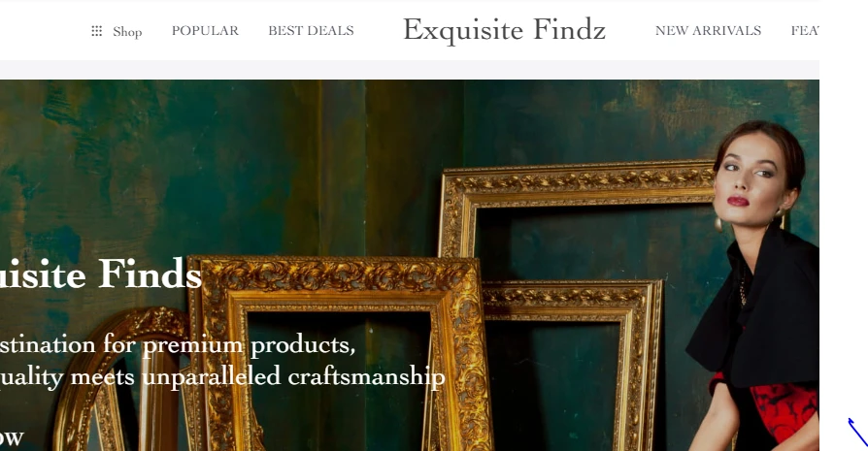Click the woman's face in hero image

[751, 177]
